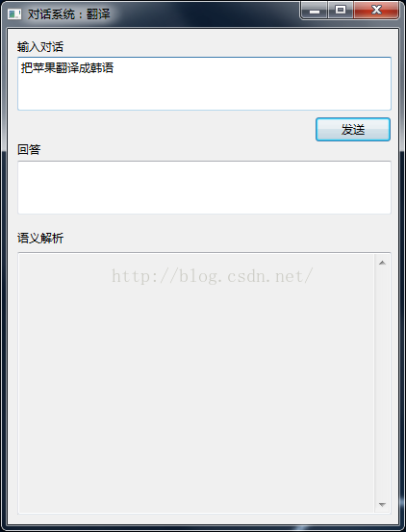
Task: Click the 回答 label
Action: (29, 150)
